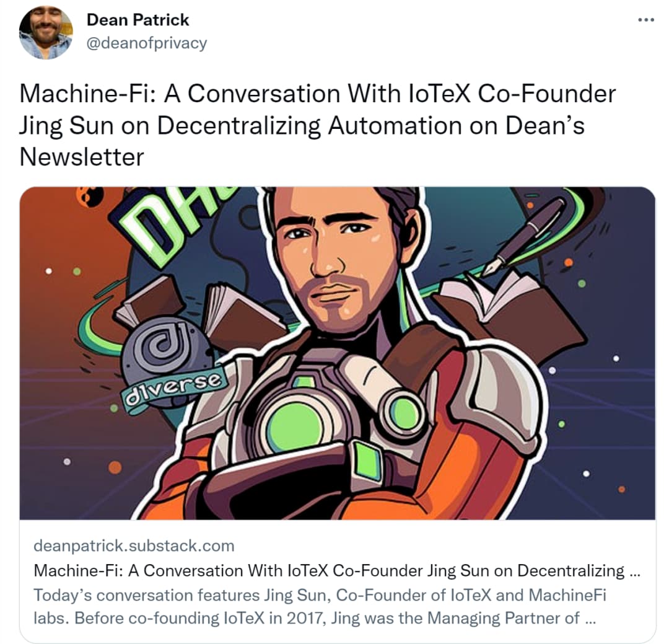Click the green glowing chest emblem
Viewport: 669px width, 644px height.
click(x=294, y=428)
